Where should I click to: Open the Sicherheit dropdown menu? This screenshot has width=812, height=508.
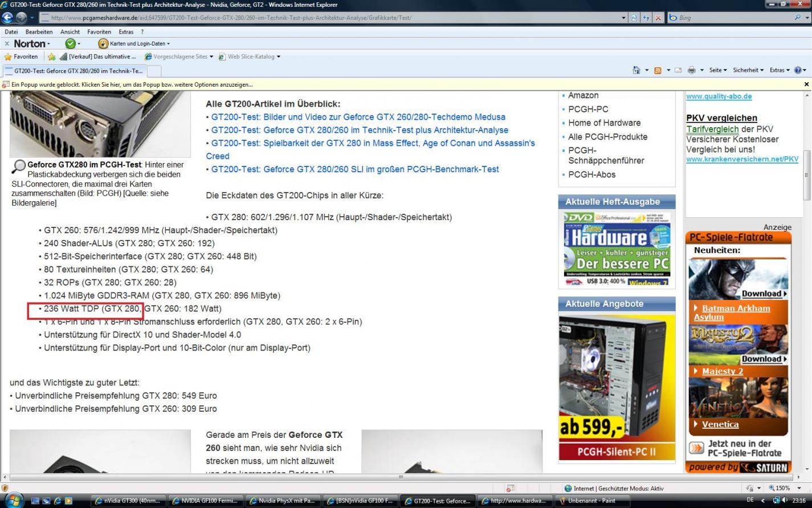(748, 70)
